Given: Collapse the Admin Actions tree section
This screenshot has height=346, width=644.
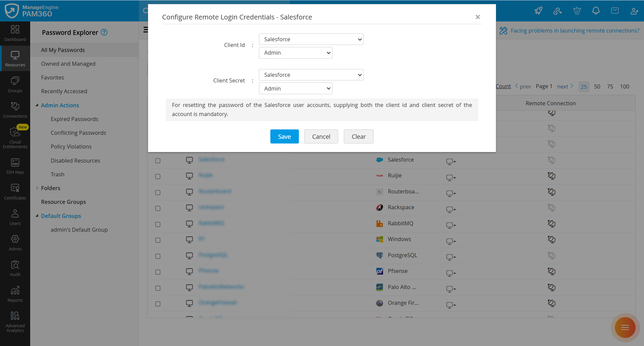Looking at the screenshot, I should tap(37, 105).
